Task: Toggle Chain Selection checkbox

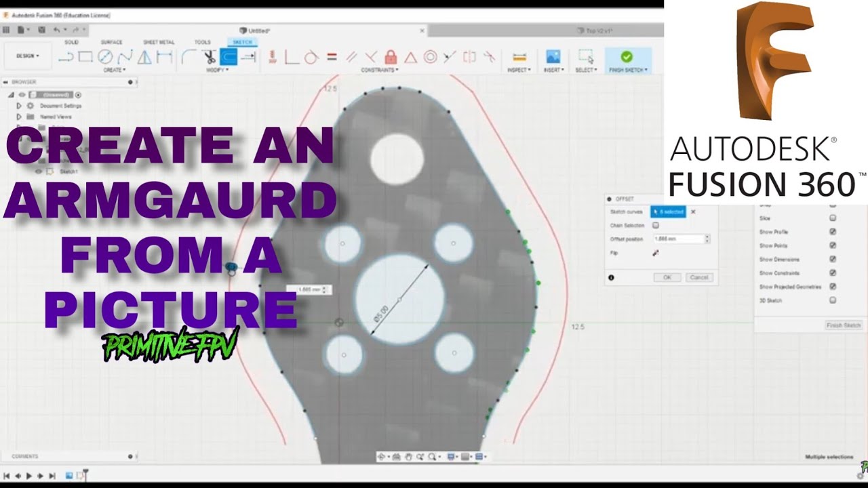Action: (656, 225)
